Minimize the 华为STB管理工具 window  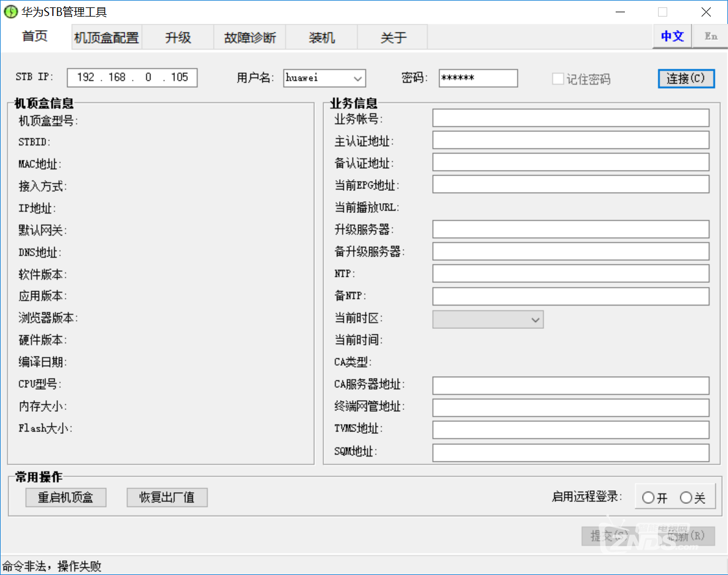pyautogui.click(x=621, y=12)
